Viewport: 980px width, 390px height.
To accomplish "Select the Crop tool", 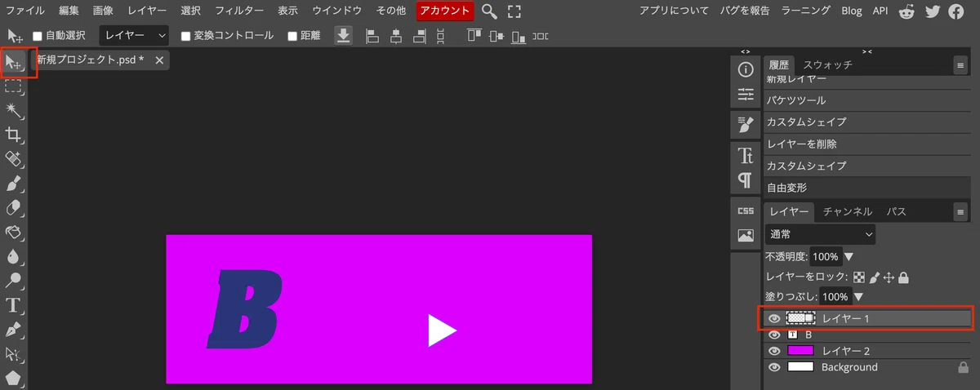I will [x=14, y=135].
